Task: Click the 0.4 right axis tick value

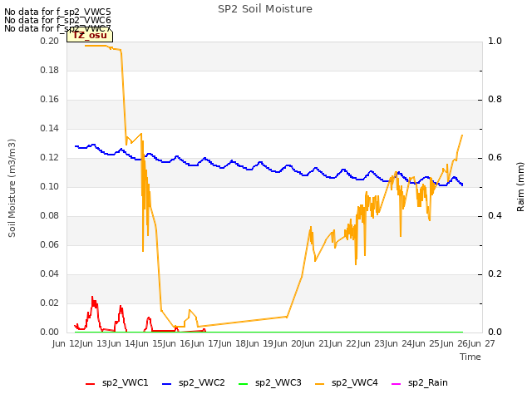Action: click(495, 216)
